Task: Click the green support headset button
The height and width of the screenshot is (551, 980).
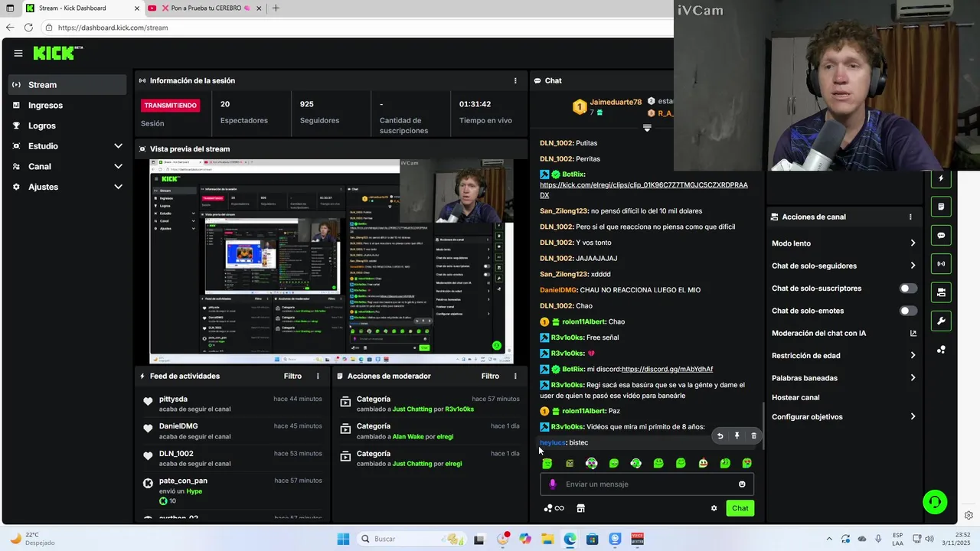Action: pos(935,502)
